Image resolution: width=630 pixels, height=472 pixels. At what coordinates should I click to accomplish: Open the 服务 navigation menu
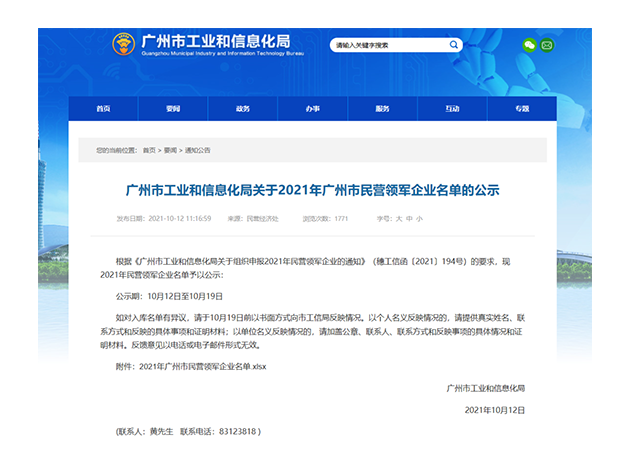(x=382, y=108)
